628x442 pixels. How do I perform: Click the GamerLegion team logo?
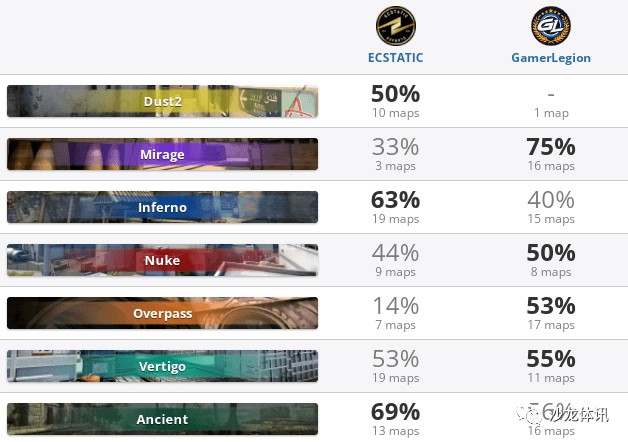(551, 26)
